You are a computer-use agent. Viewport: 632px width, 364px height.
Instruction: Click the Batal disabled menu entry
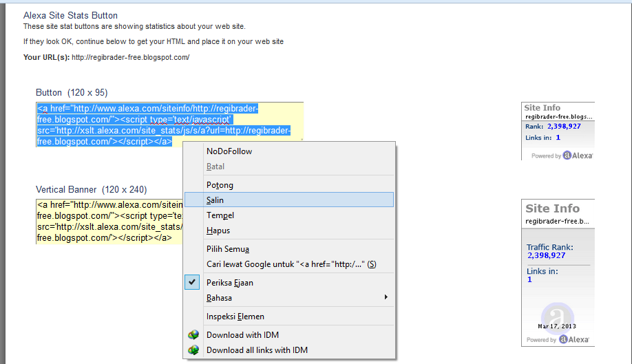tap(289, 167)
